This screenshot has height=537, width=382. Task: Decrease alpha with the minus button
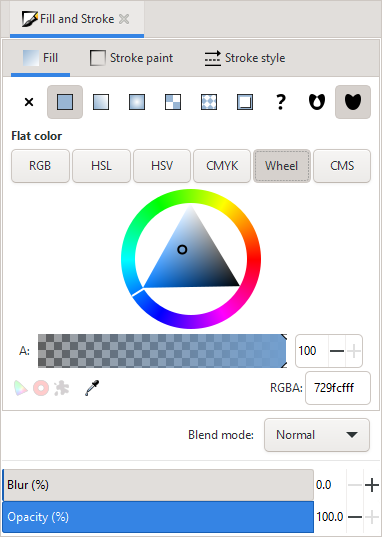[337, 351]
